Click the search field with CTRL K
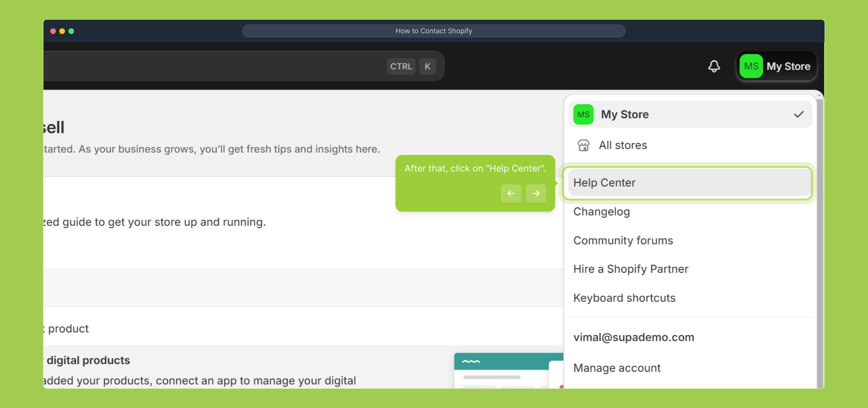Screen dimensions: 868x408 pyautogui.click(x=227, y=66)
